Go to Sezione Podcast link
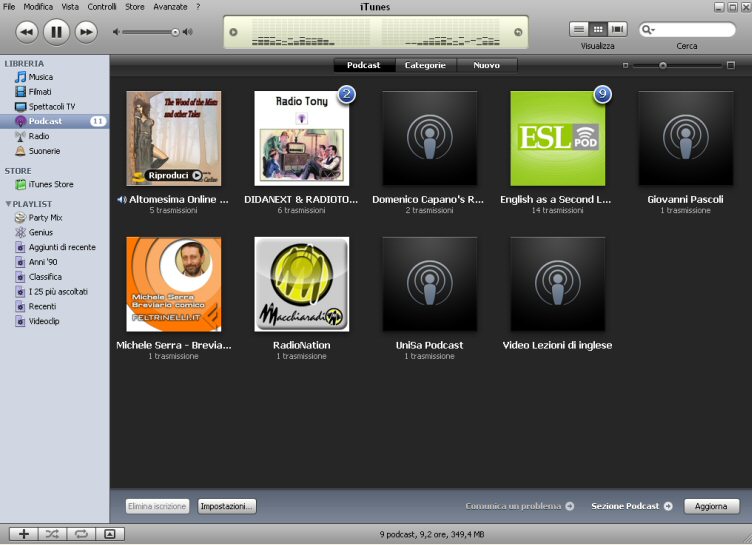This screenshot has height=545, width=752. click(632, 506)
